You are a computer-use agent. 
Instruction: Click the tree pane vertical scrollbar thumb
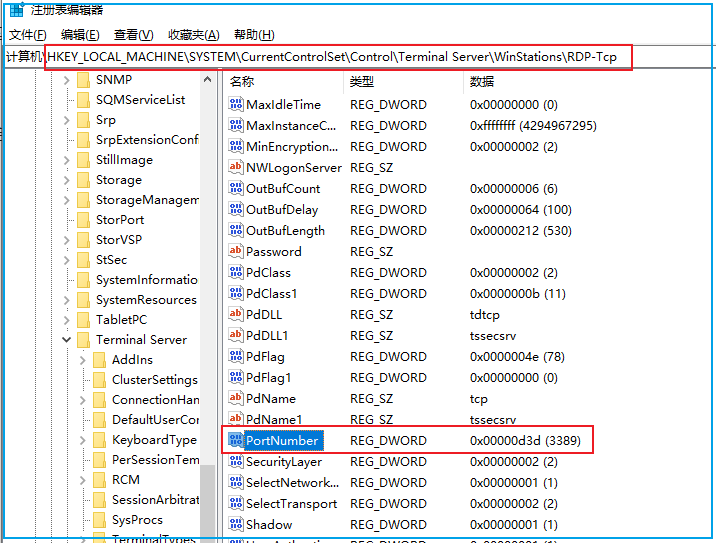(208, 503)
